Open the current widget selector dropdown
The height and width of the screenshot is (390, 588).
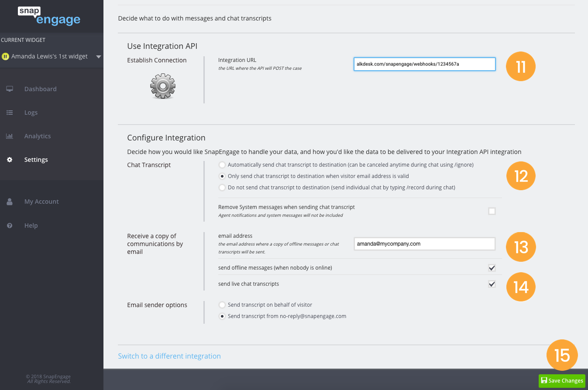pos(99,56)
